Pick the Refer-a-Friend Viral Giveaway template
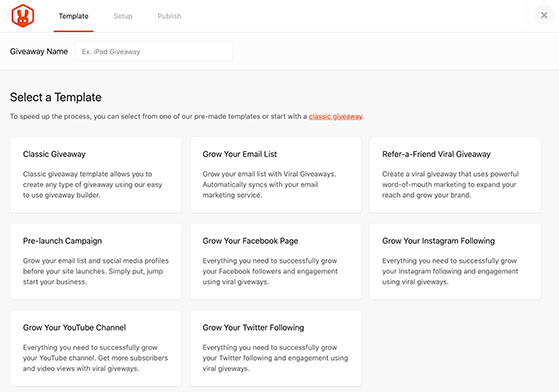Image resolution: width=559 pixels, height=392 pixels. click(x=455, y=175)
